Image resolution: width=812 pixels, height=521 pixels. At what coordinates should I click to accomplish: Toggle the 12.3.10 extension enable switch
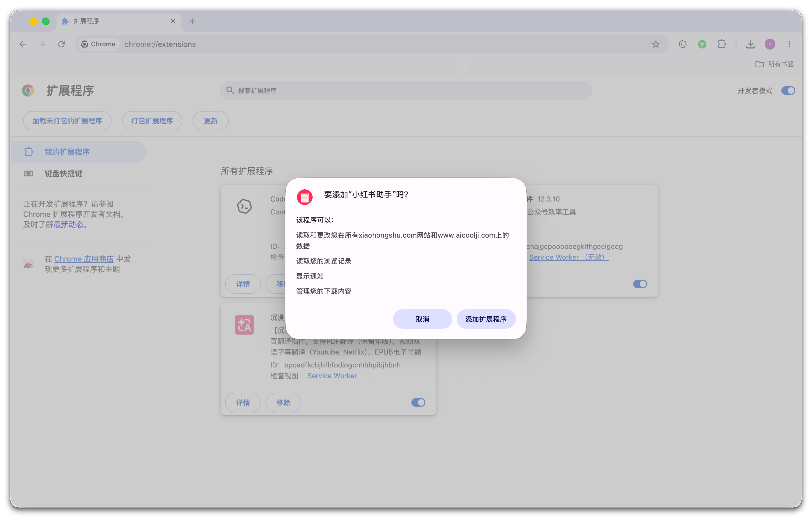(x=640, y=284)
